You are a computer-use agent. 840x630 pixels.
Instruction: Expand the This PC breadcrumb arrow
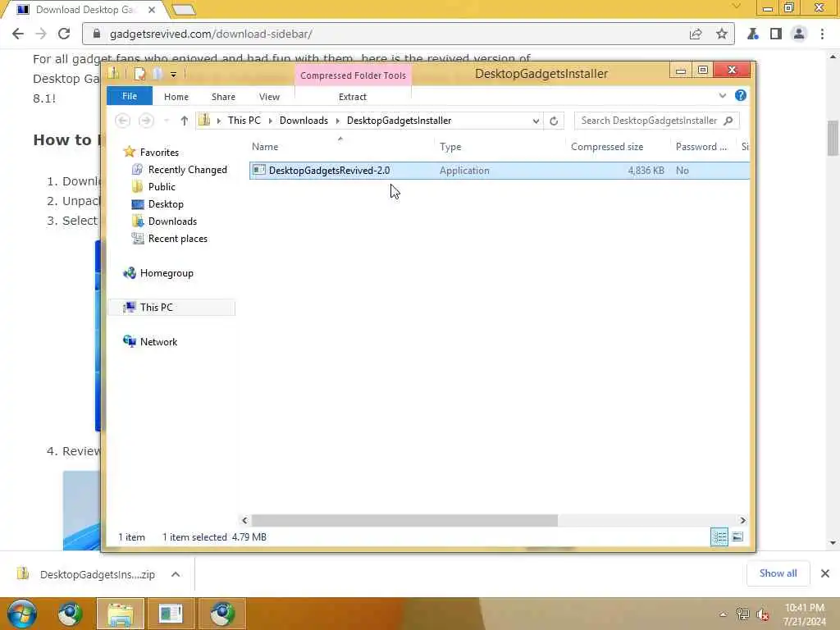pos(270,121)
